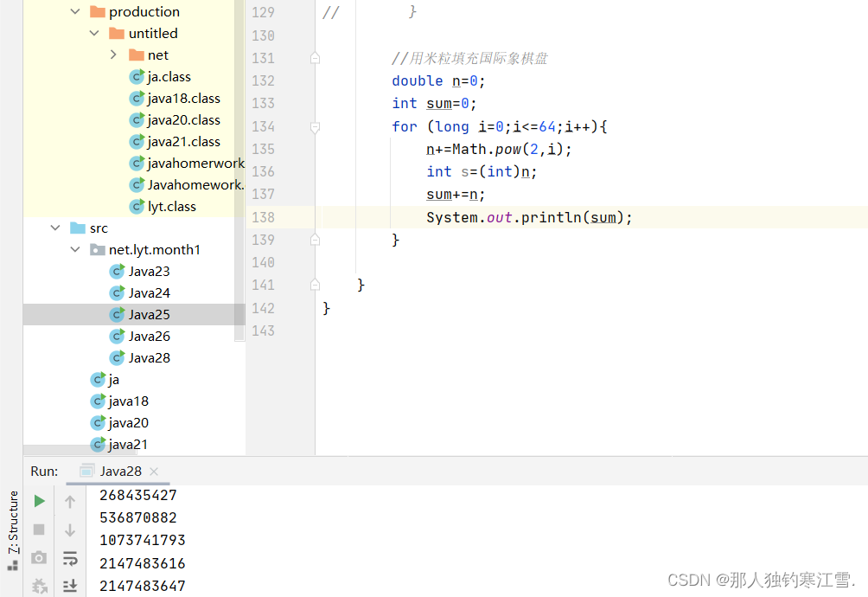The width and height of the screenshot is (868, 597).
Task: Click the green Run button in Run panel
Action: pyautogui.click(x=39, y=501)
